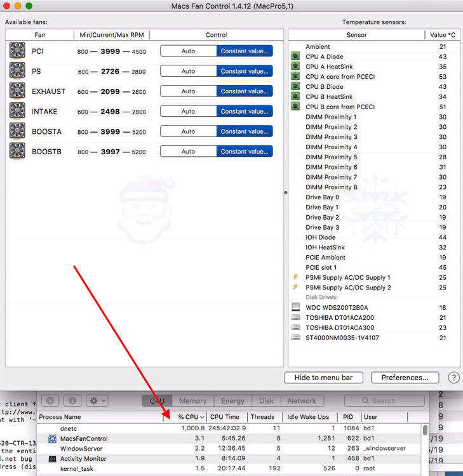Click chip icon beside CPU B core from PCECI
Screen dimensions: 463x476
coord(295,106)
